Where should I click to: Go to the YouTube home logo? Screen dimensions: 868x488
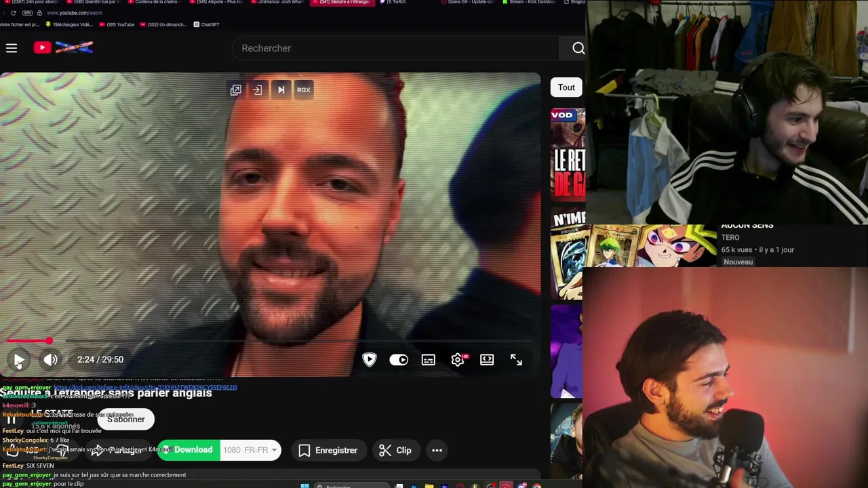click(x=63, y=47)
